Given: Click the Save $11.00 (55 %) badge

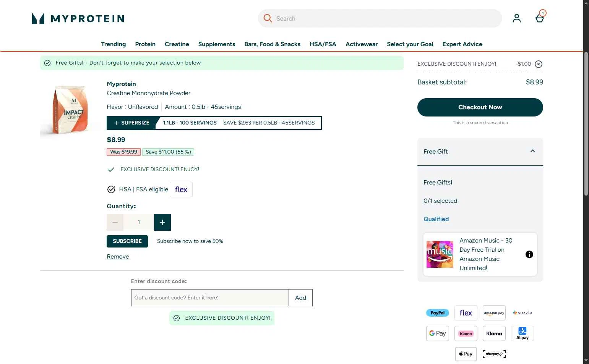Looking at the screenshot, I should coord(168,152).
